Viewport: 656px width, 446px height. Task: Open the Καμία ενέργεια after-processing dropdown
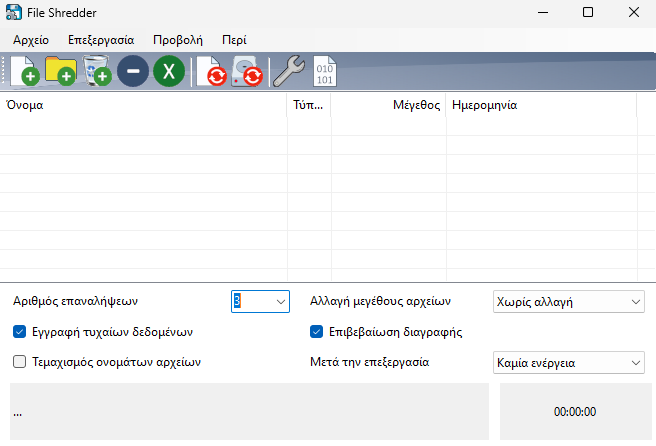(x=569, y=362)
